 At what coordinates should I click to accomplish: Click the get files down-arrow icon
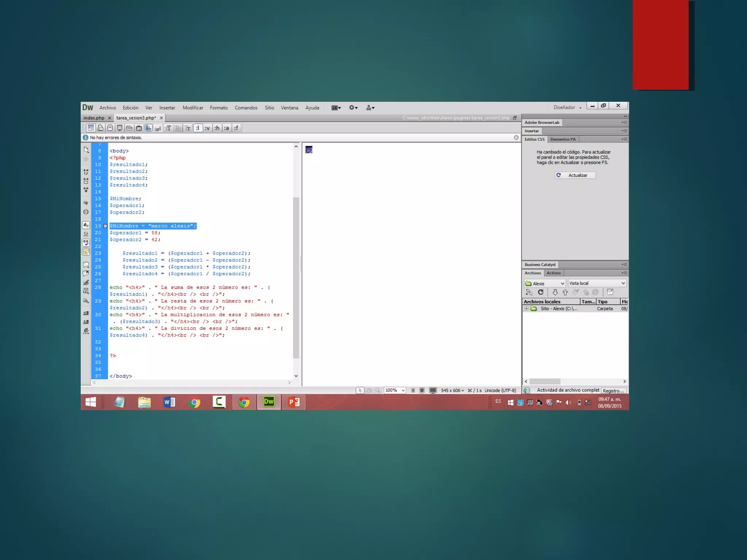tap(555, 292)
